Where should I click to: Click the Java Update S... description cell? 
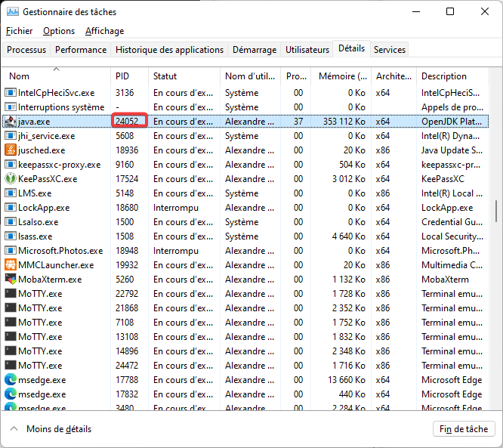click(x=452, y=150)
